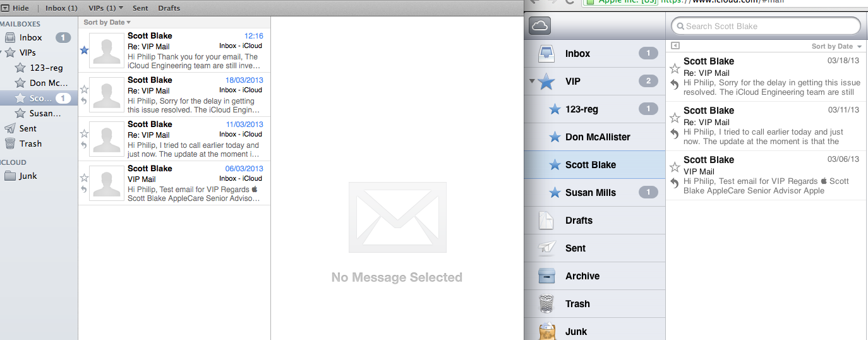Click the replied arrow on 11/03/2013 message

click(x=84, y=145)
